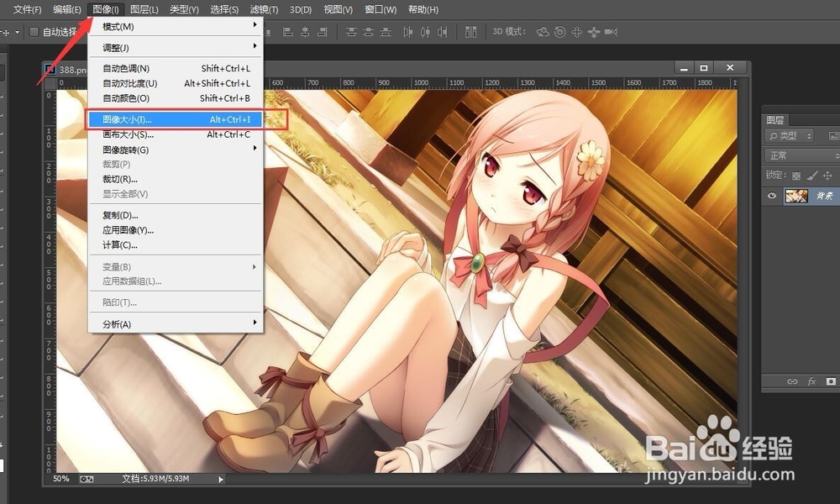This screenshot has height=504, width=840.
Task: Click the align horizontal centers icon
Action: (x=305, y=32)
